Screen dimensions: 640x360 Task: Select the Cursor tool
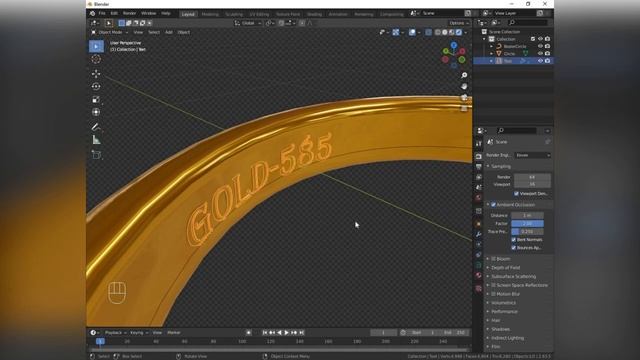click(96, 59)
